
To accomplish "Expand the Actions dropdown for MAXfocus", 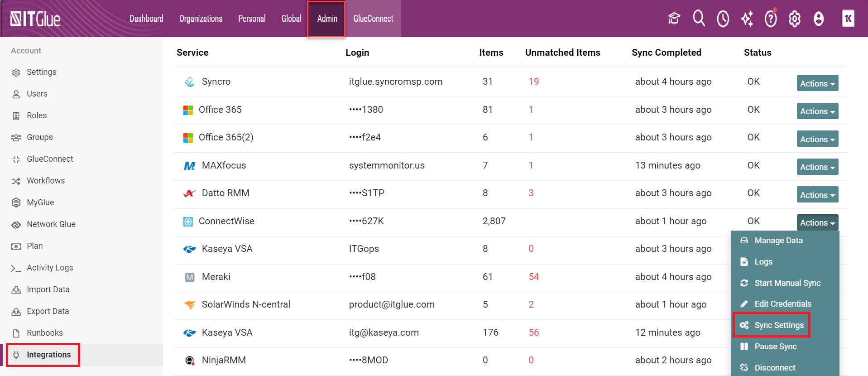I will 817,167.
